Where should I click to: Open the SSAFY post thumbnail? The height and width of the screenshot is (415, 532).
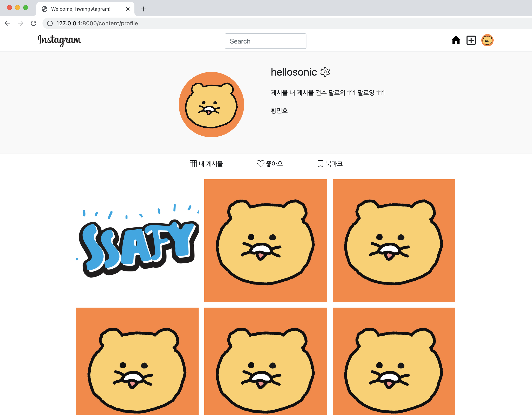[x=137, y=241]
